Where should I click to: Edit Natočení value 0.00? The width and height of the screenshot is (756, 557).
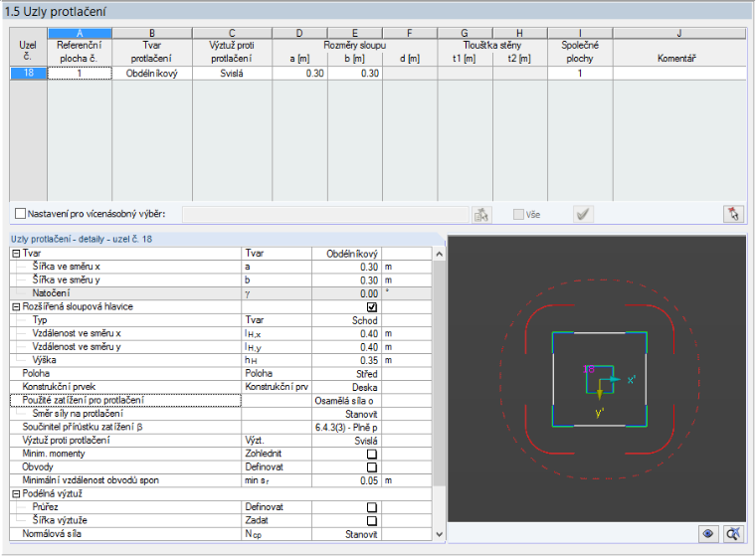346,293
